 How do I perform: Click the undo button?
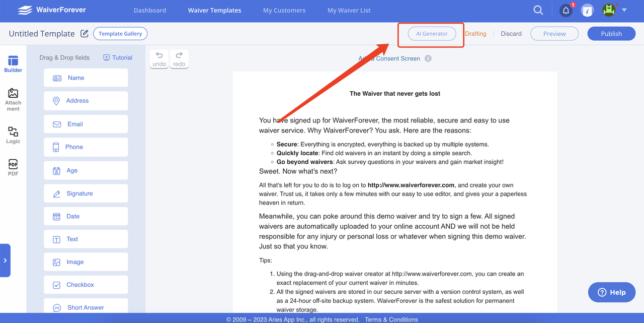[x=159, y=59]
